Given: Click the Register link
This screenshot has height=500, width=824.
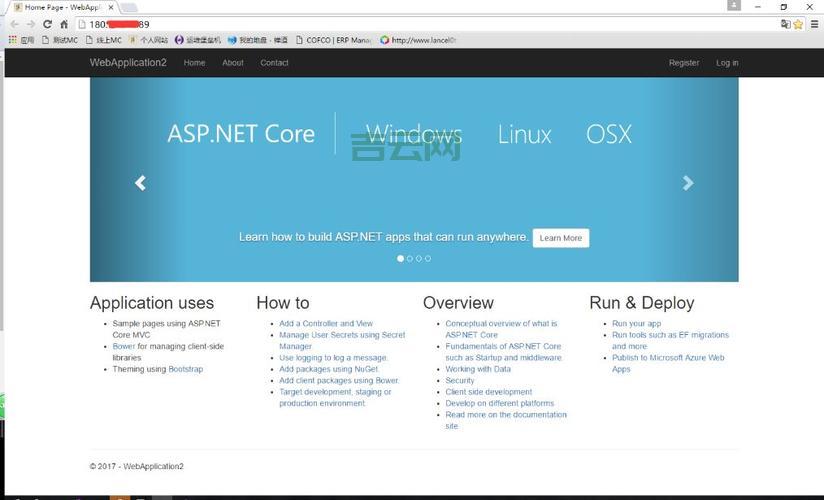Looking at the screenshot, I should [684, 63].
